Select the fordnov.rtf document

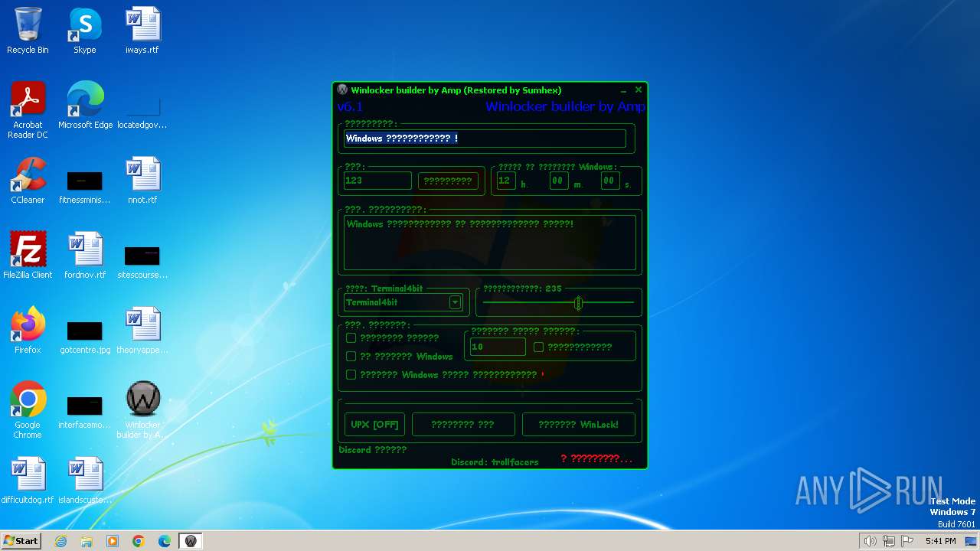click(85, 255)
